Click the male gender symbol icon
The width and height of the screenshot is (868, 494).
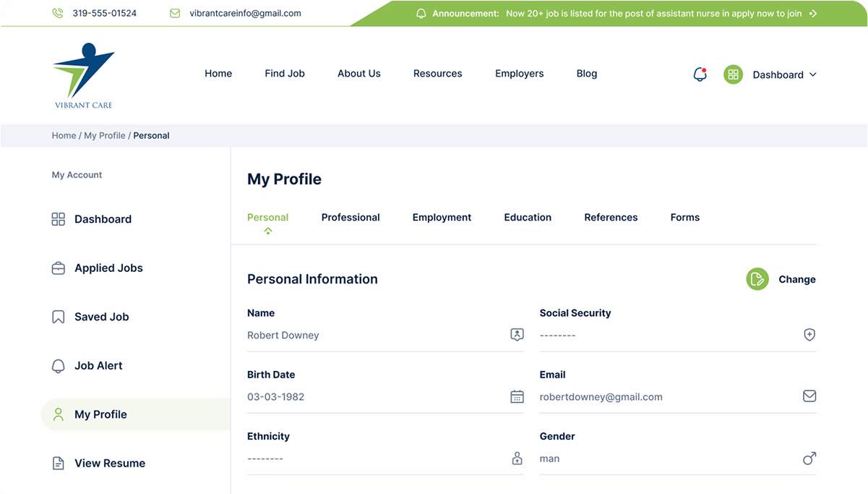pos(809,458)
